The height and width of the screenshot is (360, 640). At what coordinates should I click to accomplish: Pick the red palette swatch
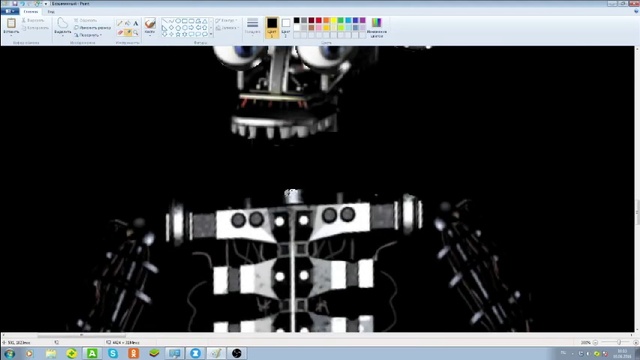coord(319,20)
